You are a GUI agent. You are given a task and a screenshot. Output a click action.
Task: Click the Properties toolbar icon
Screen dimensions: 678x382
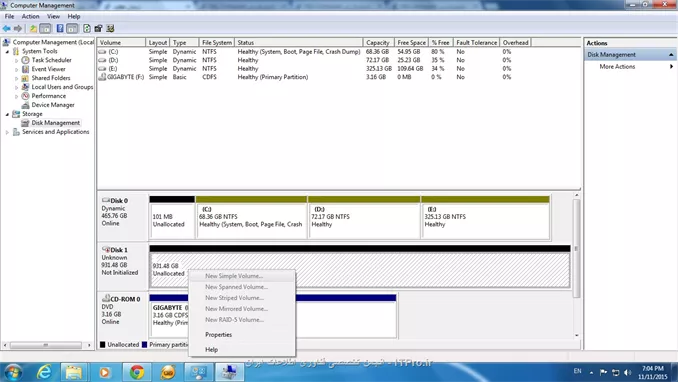[98, 29]
